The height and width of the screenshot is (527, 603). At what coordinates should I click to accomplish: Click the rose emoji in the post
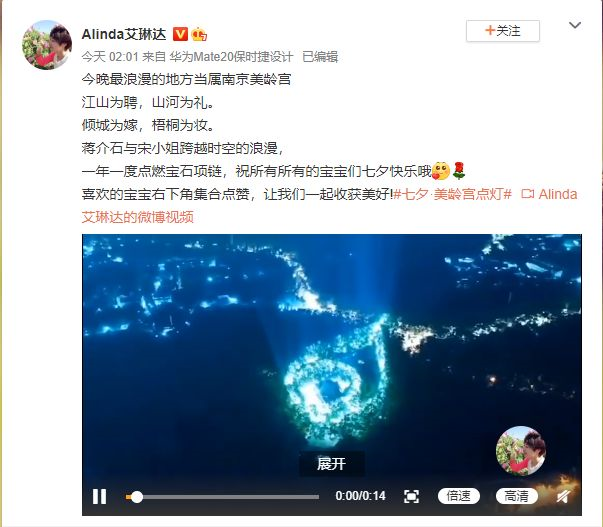click(458, 171)
